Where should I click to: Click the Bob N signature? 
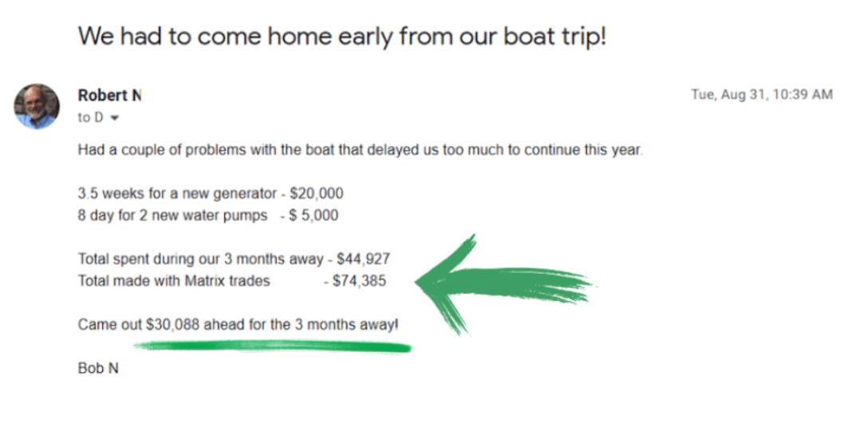click(x=98, y=369)
